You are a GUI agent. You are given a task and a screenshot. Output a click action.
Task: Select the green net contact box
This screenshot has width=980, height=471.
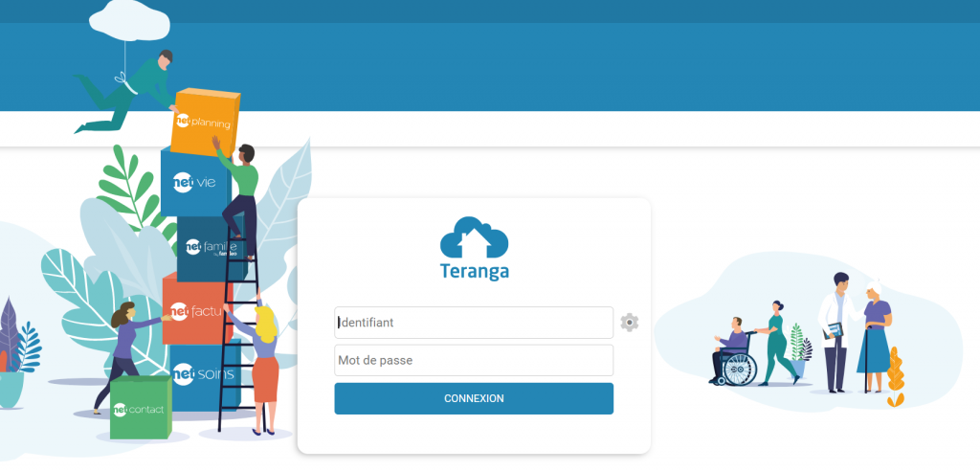pyautogui.click(x=140, y=408)
